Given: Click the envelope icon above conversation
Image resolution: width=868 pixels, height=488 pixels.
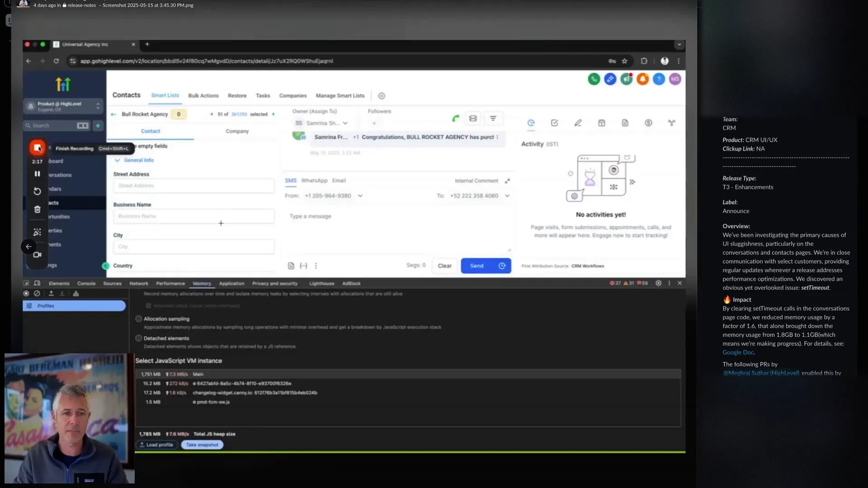Looking at the screenshot, I should [x=473, y=118].
